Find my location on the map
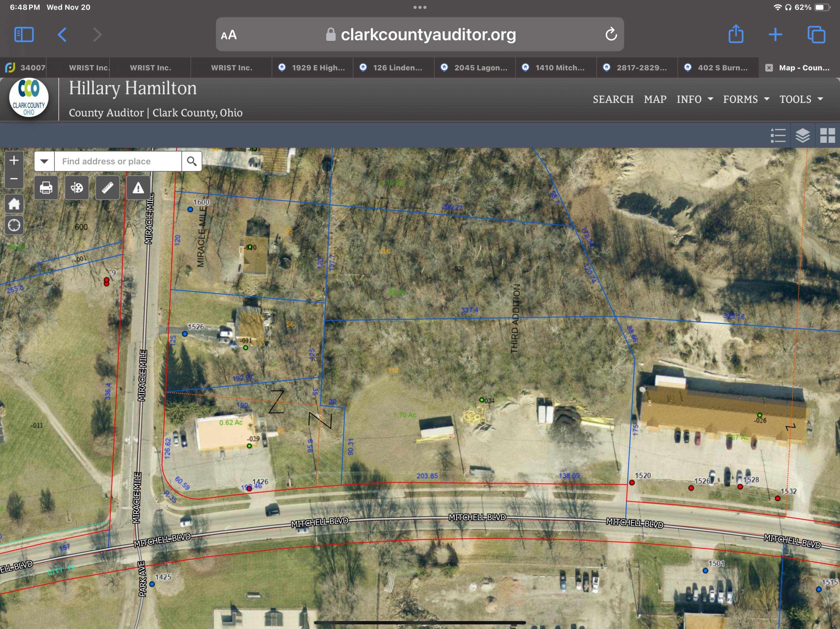The width and height of the screenshot is (840, 629). click(14, 225)
